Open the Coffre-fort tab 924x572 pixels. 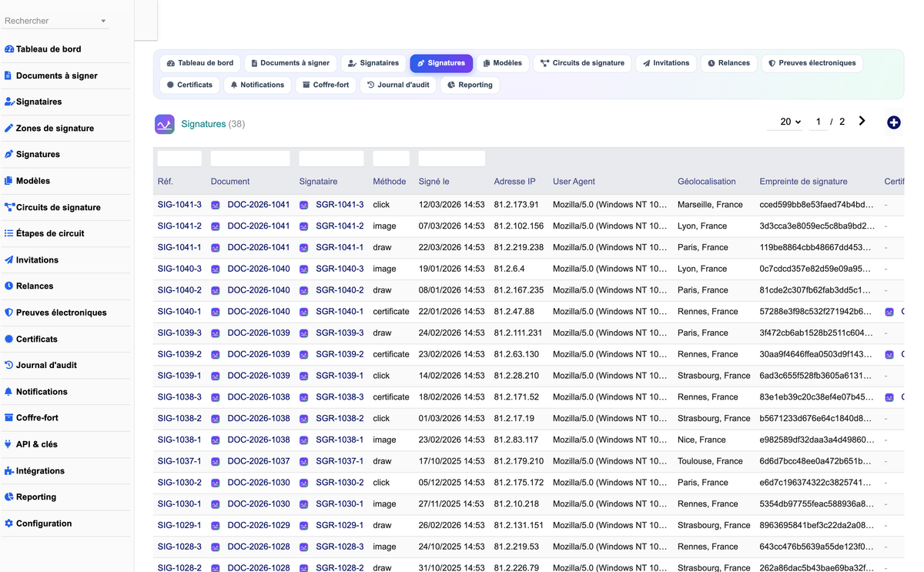(326, 85)
